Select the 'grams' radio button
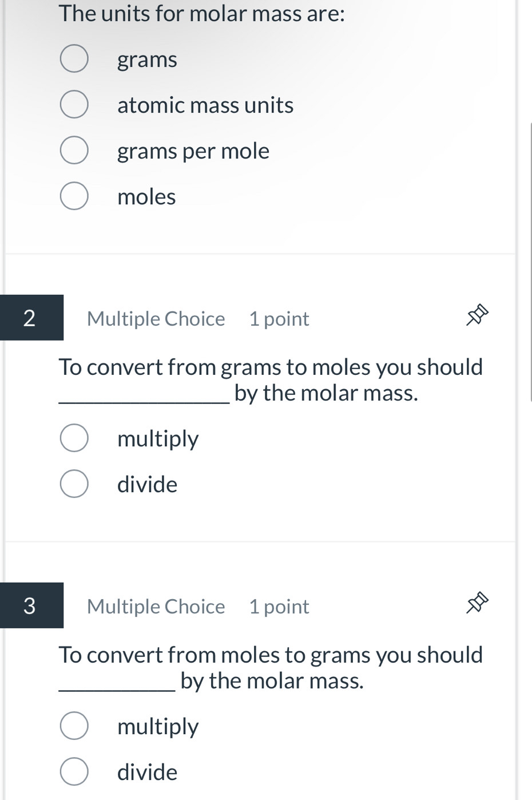Screen dimensions: 532x800 coord(74,58)
